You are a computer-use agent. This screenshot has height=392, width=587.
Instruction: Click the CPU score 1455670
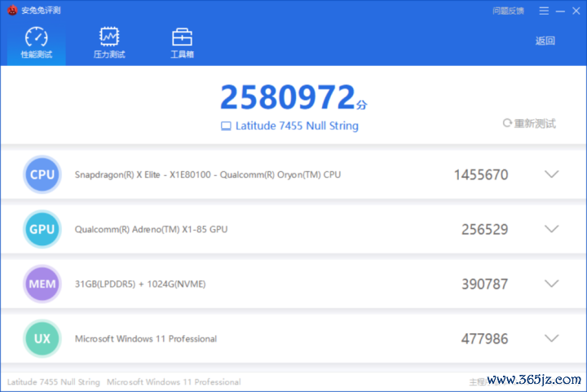coord(481,174)
